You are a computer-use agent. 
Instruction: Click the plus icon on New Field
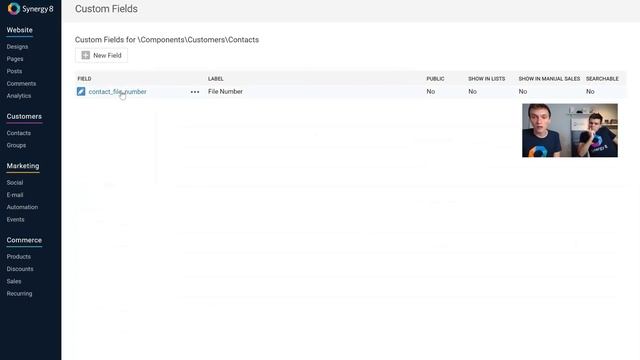(85, 56)
